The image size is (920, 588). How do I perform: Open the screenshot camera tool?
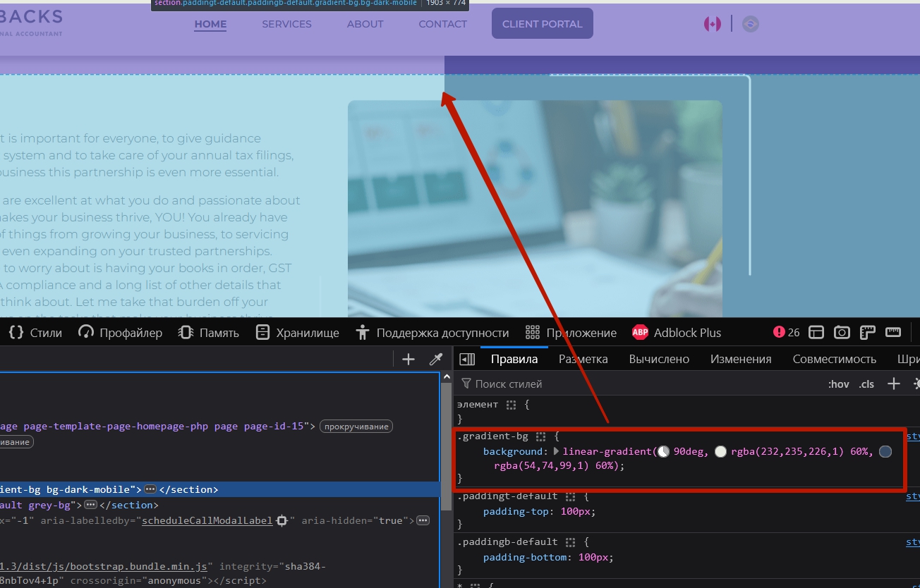[x=842, y=333]
